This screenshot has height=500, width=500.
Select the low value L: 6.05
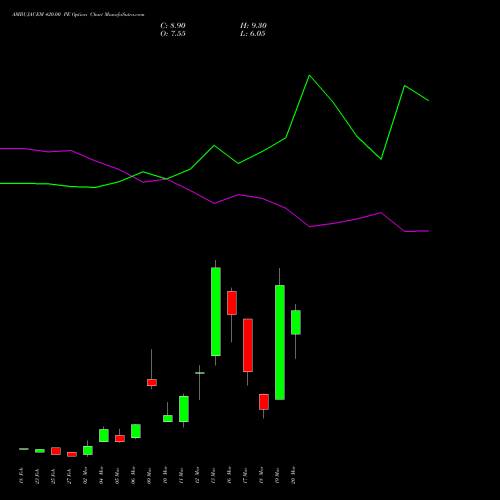pos(253,34)
